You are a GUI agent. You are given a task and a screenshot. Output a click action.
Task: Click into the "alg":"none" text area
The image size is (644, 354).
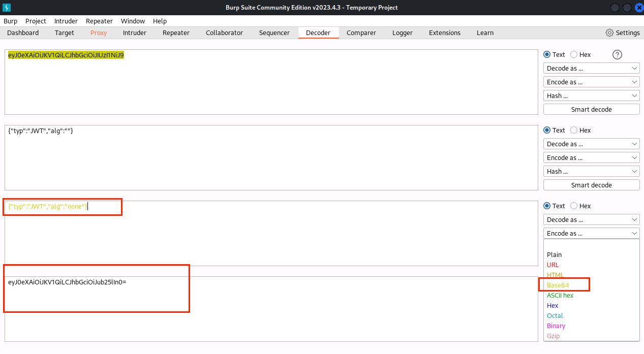(x=271, y=233)
